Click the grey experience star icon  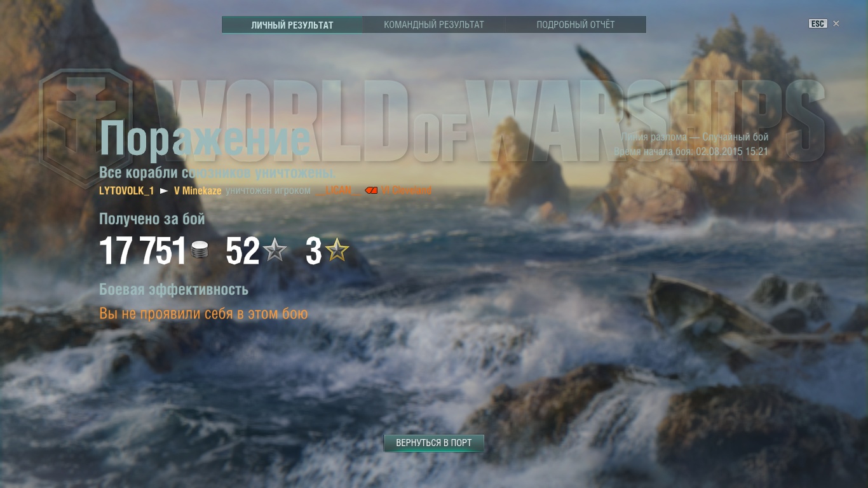pyautogui.click(x=275, y=250)
